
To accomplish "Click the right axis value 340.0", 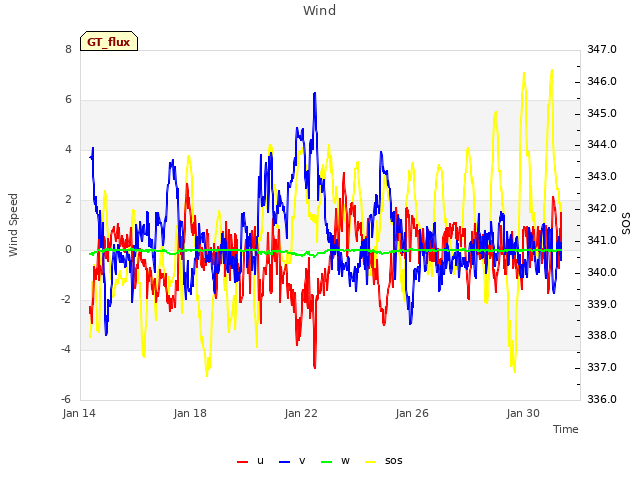I will tap(602, 272).
